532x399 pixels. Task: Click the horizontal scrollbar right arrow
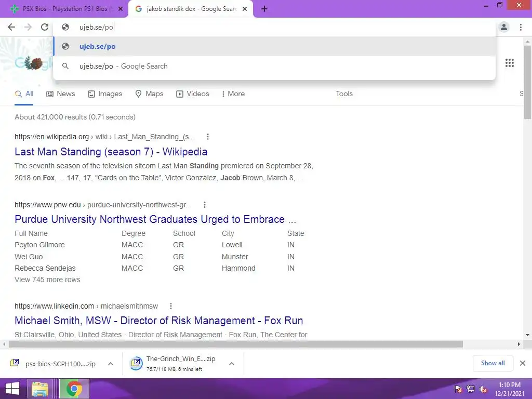pos(519,344)
